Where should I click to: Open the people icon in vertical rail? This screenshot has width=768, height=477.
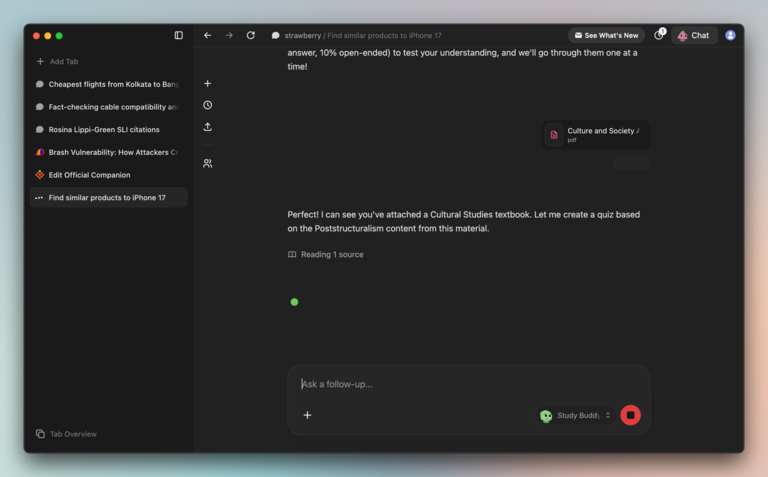(208, 164)
